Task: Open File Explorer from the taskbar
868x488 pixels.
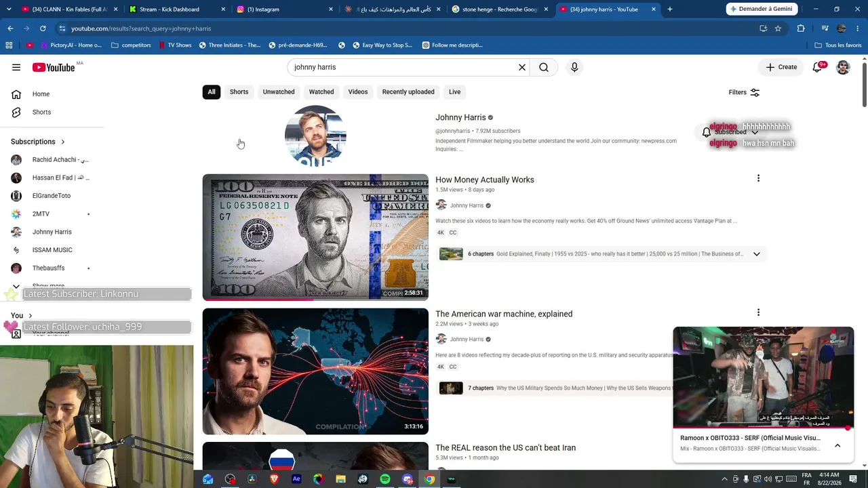Action: [x=340, y=479]
